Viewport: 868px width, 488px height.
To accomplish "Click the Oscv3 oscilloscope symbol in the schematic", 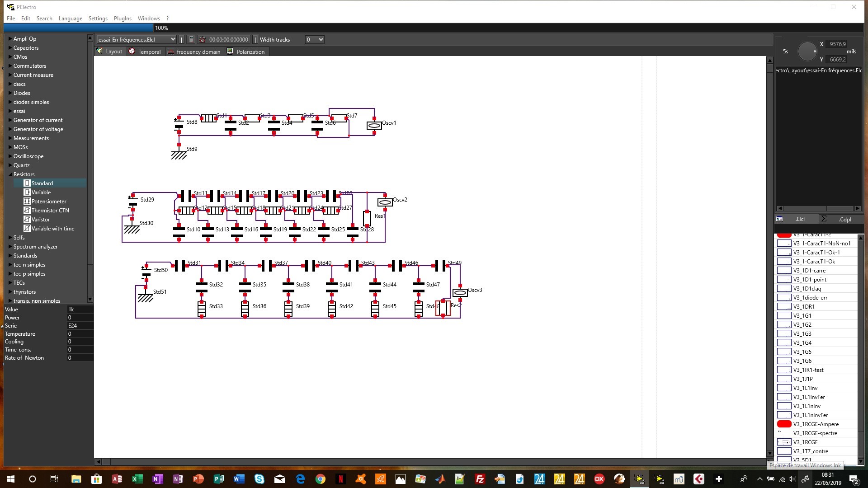I will pos(460,293).
